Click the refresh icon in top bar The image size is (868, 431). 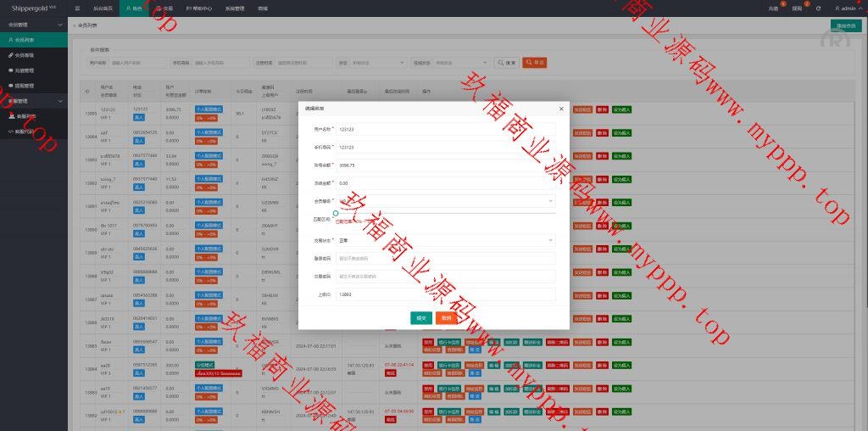point(818,8)
